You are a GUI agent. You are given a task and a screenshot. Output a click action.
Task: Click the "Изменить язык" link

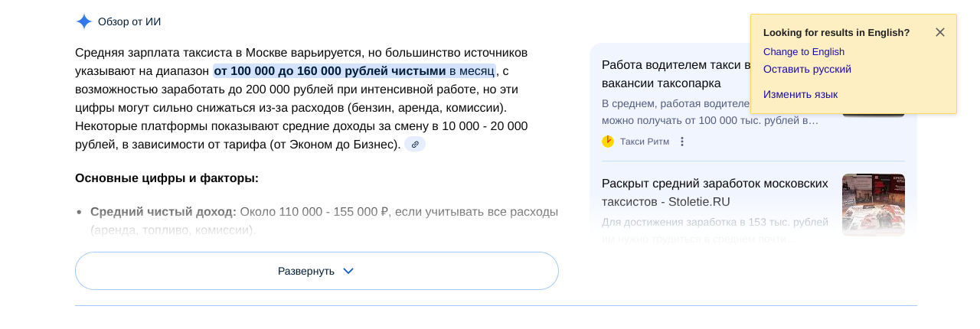[800, 94]
